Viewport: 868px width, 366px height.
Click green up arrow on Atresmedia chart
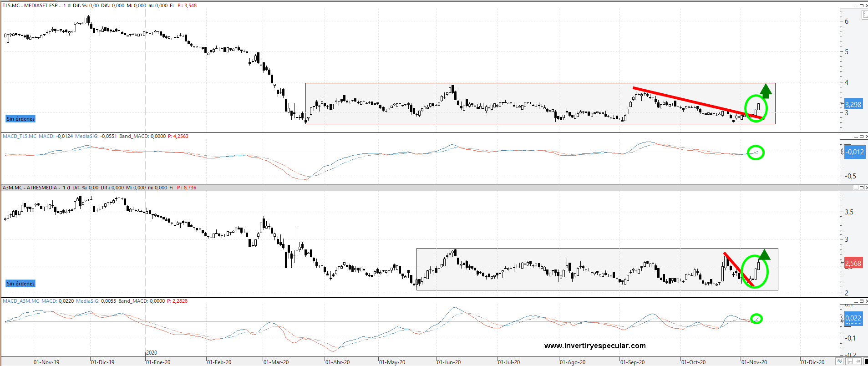[764, 255]
